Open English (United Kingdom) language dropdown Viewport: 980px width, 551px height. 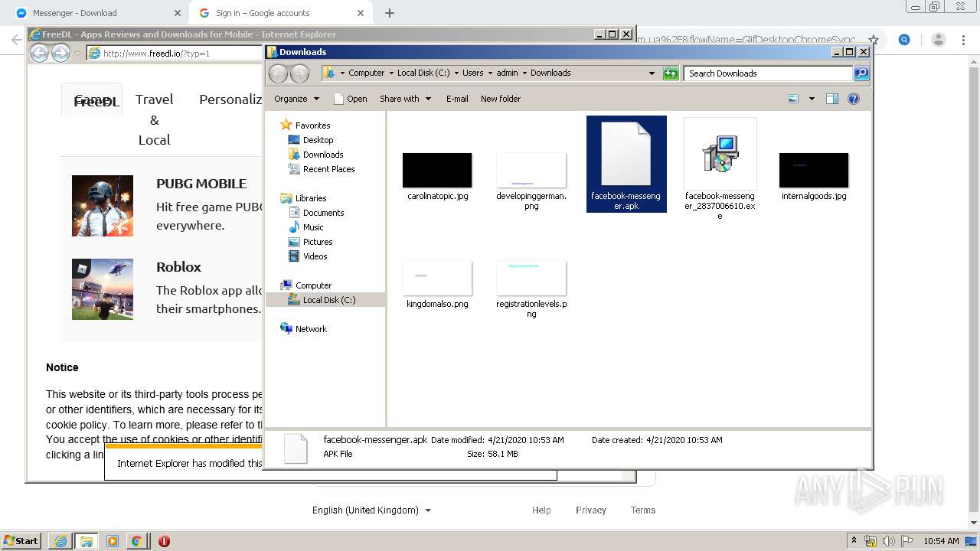(371, 510)
